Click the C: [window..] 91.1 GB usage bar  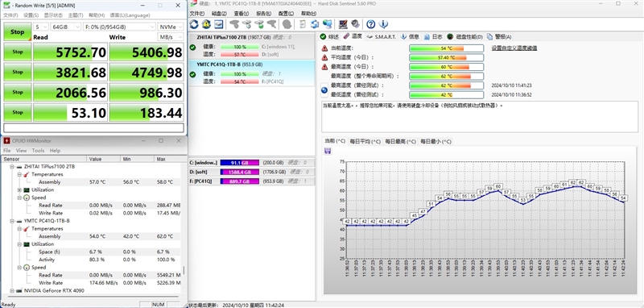pyautogui.click(x=240, y=162)
